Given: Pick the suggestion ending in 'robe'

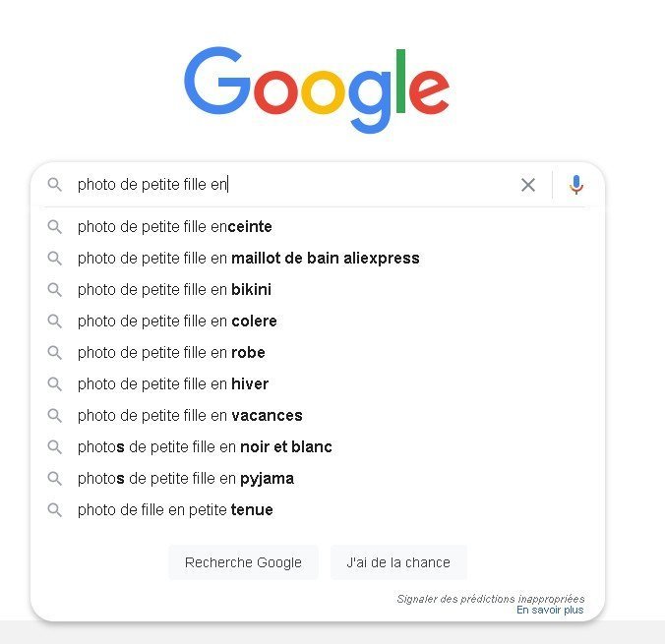Looking at the screenshot, I should pyautogui.click(x=171, y=353).
